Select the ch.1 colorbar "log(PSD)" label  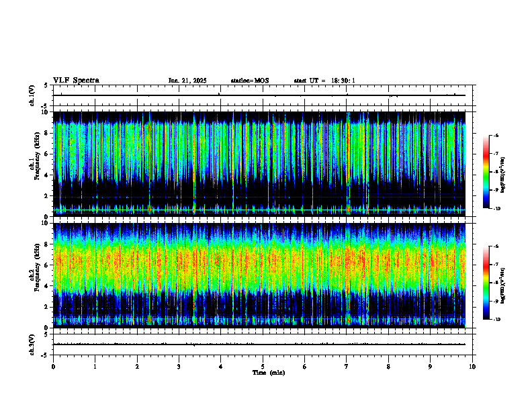tap(503, 175)
